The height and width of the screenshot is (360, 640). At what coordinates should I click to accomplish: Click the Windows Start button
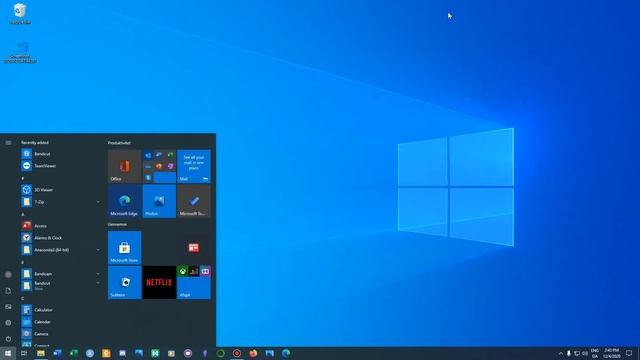pyautogui.click(x=8, y=353)
